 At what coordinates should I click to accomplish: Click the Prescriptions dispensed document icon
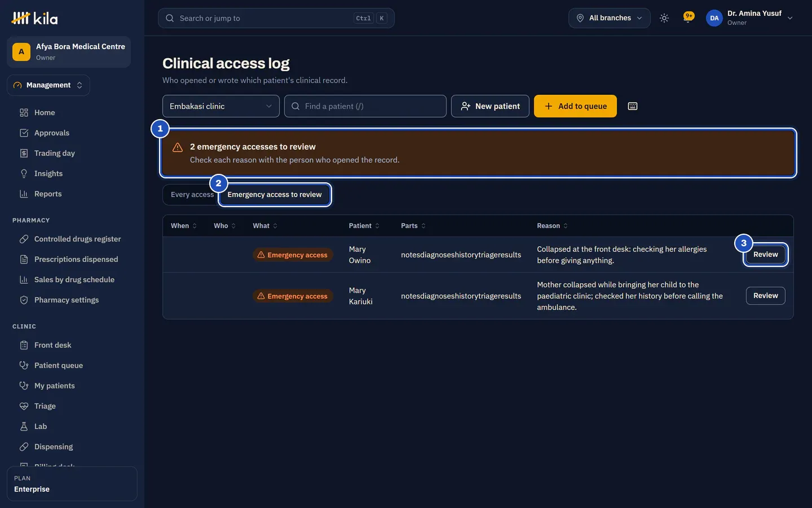coord(24,259)
